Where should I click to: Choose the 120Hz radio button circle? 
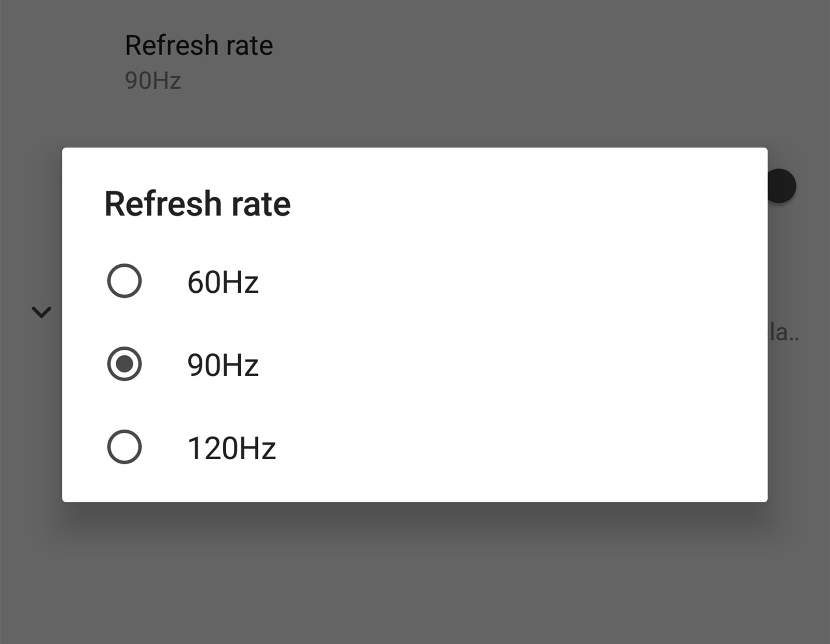(125, 447)
